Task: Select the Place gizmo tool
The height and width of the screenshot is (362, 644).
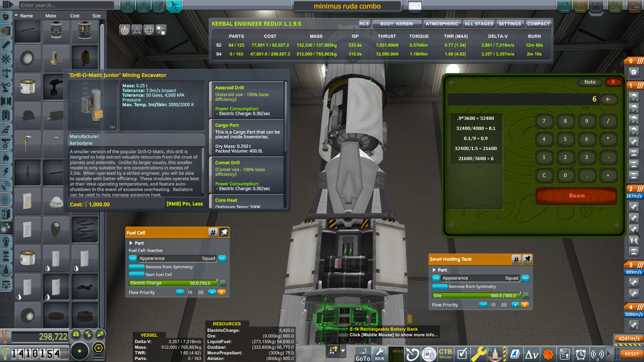Action: pos(124,30)
